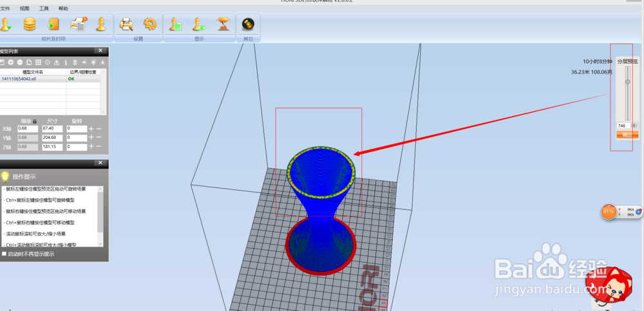Enable 启动时不再显示提示 checkbox

coord(4,254)
